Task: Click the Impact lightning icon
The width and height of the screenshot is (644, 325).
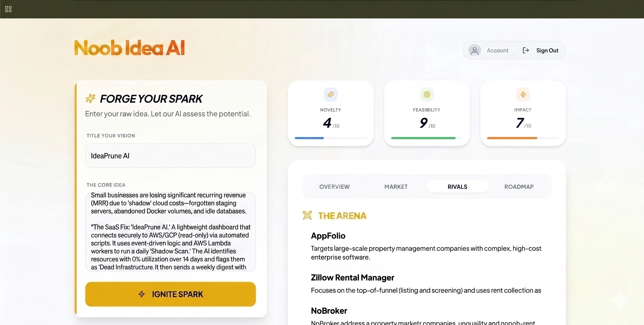Action: (523, 94)
